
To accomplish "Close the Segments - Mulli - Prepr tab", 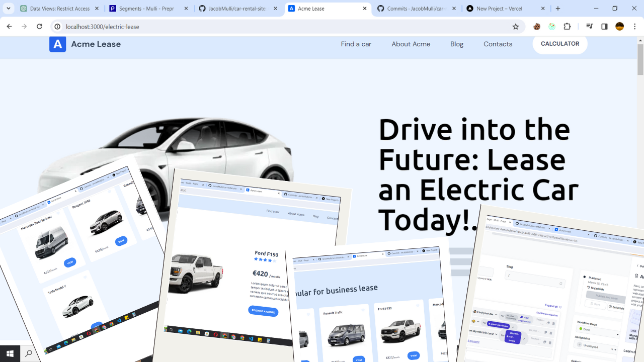I will [x=186, y=9].
